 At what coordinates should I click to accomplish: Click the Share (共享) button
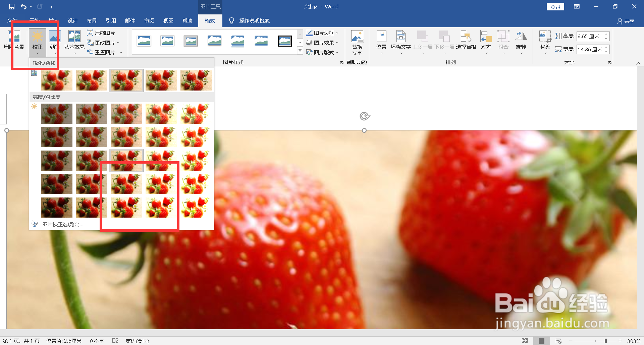pos(626,21)
